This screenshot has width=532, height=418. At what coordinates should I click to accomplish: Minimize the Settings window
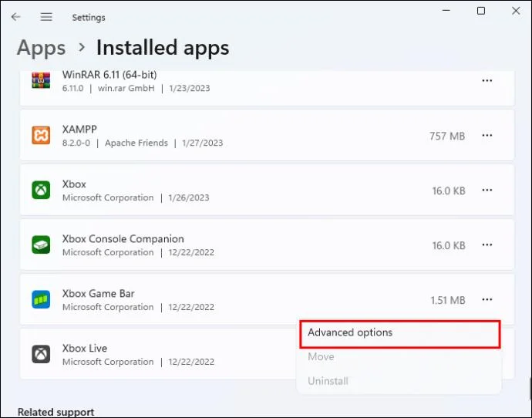[446, 11]
